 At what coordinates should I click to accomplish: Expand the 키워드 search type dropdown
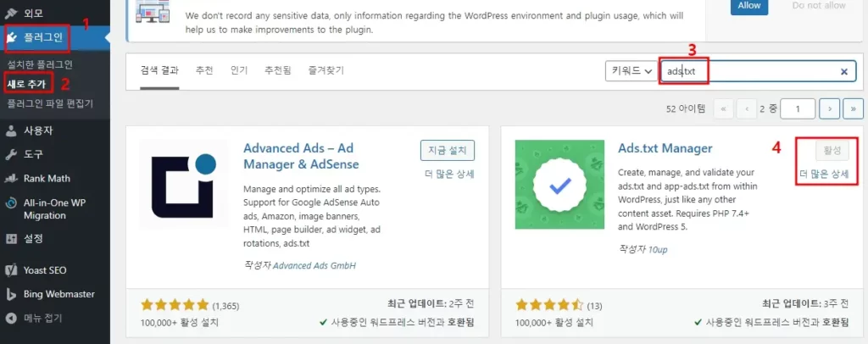click(631, 71)
